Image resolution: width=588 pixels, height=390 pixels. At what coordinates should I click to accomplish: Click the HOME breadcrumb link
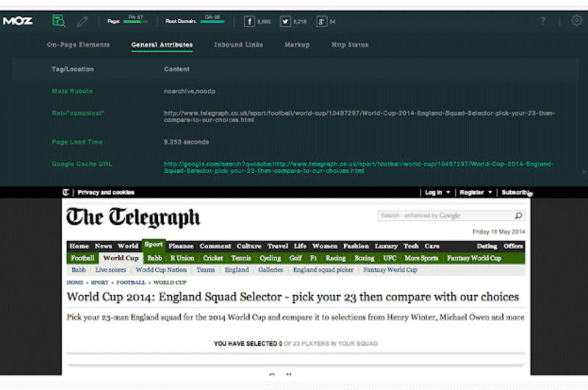click(x=75, y=283)
